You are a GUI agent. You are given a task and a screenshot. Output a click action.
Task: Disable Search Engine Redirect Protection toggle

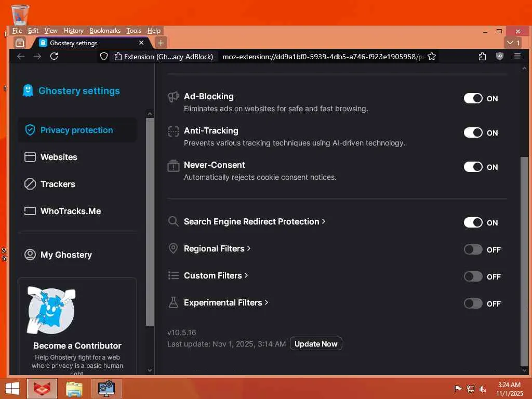(x=473, y=222)
